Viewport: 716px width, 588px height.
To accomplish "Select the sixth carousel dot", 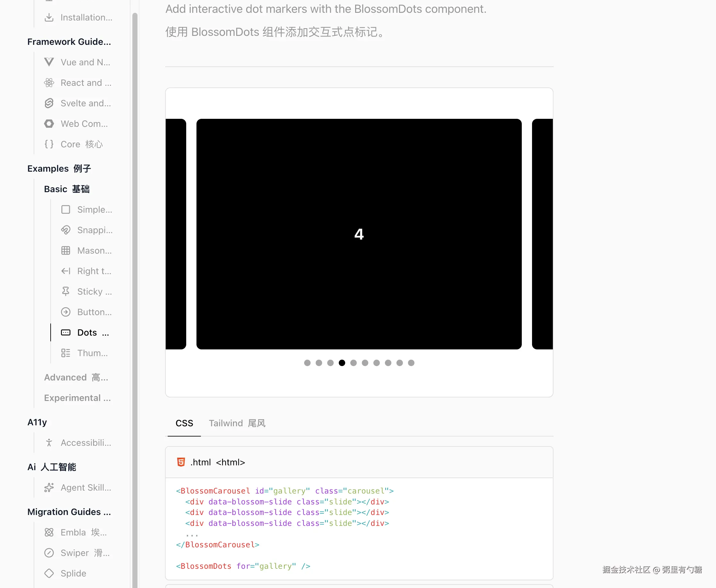I will tap(365, 363).
